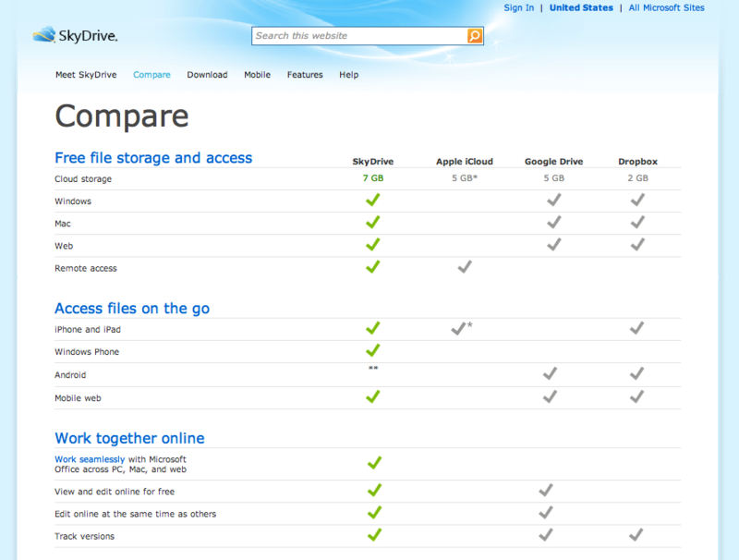Click Dropbox's checkmark in the Mac row
Image resolution: width=739 pixels, height=560 pixels.
tap(637, 222)
